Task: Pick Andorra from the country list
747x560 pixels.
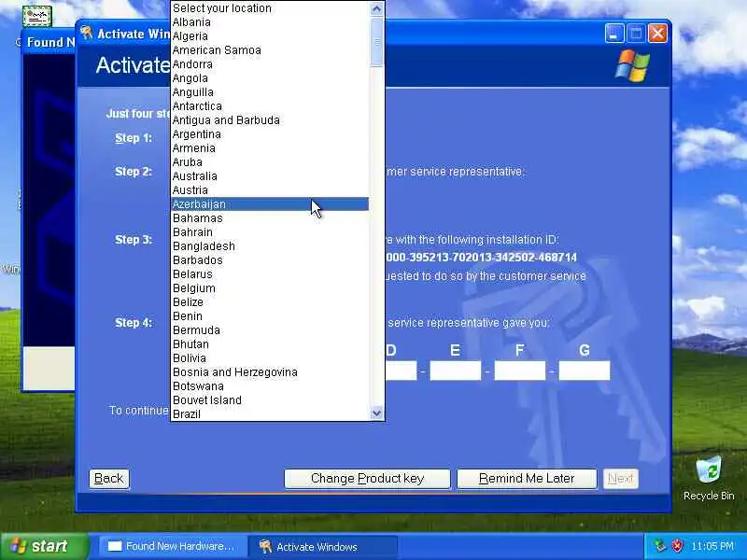Action: (270, 64)
